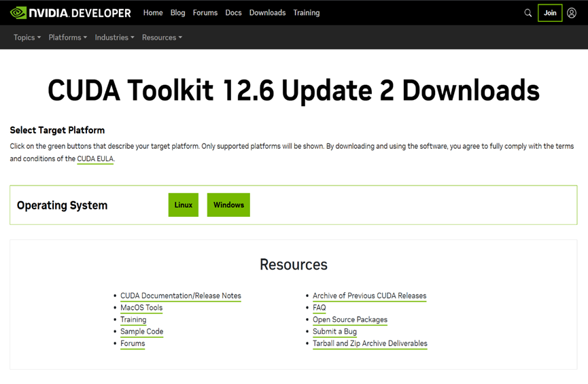Expand the Topics dropdown menu

point(27,37)
